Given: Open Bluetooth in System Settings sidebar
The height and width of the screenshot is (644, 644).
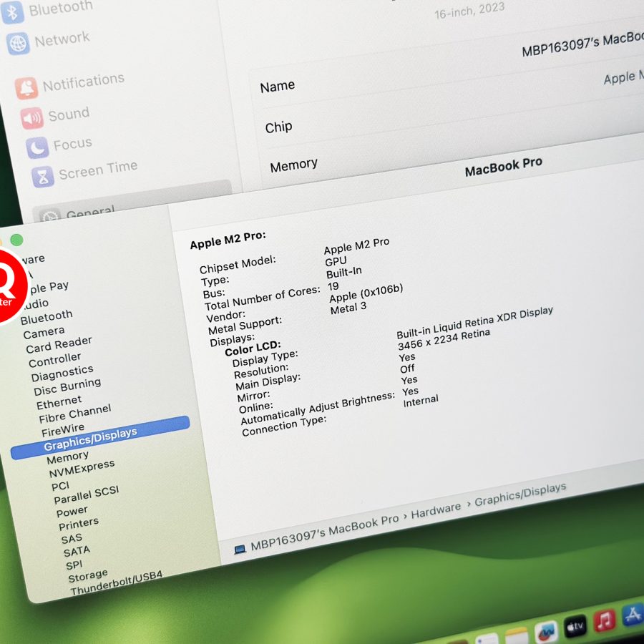Looking at the screenshot, I should click(47, 10).
